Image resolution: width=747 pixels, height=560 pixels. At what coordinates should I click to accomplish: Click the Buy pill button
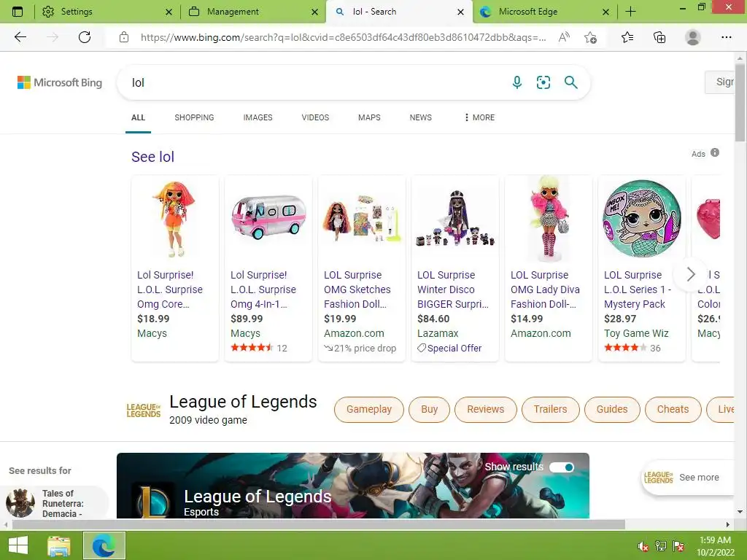tap(429, 410)
